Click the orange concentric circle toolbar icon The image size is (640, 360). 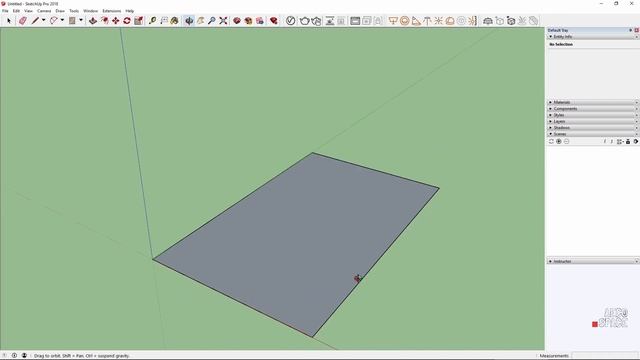point(404,20)
